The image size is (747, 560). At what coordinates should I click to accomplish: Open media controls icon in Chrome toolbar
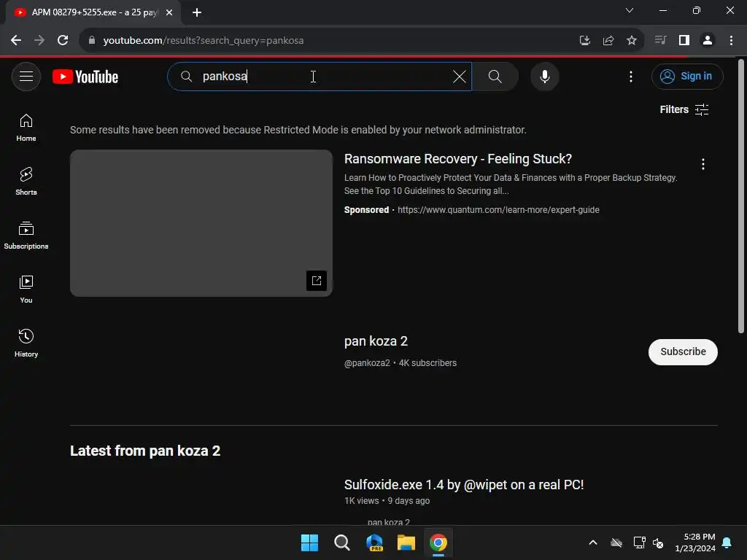tap(660, 41)
